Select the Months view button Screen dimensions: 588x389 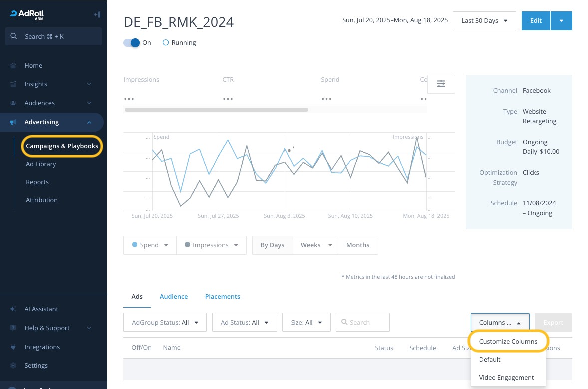point(358,245)
